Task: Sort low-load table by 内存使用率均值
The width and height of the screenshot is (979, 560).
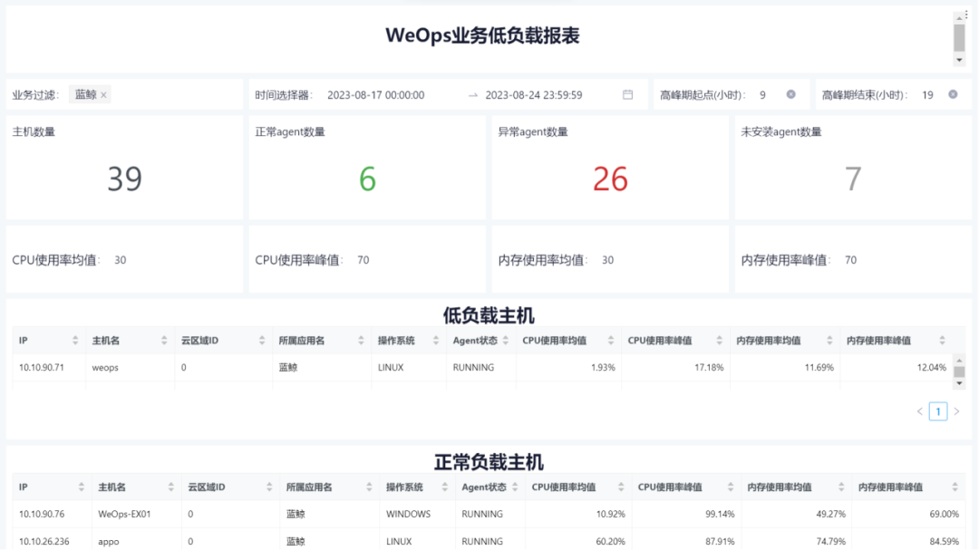Action: point(829,340)
